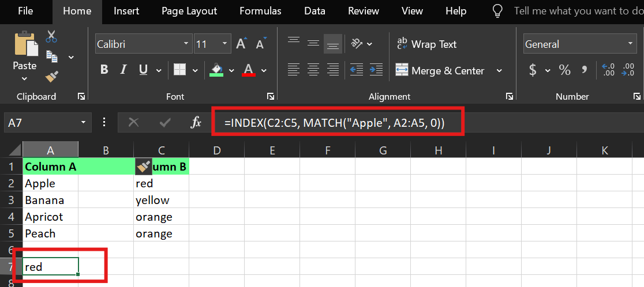Increase font size with the larger A
Viewport: 644px width, 287px height.
click(241, 44)
